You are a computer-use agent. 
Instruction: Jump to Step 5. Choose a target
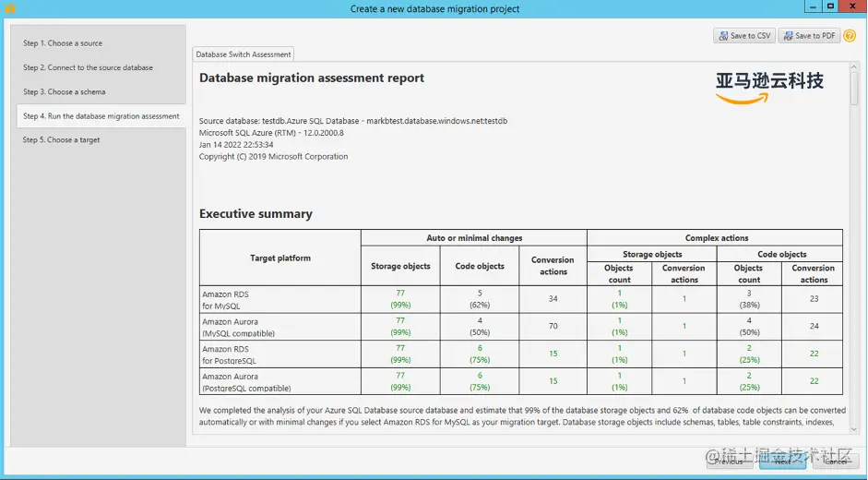[62, 140]
